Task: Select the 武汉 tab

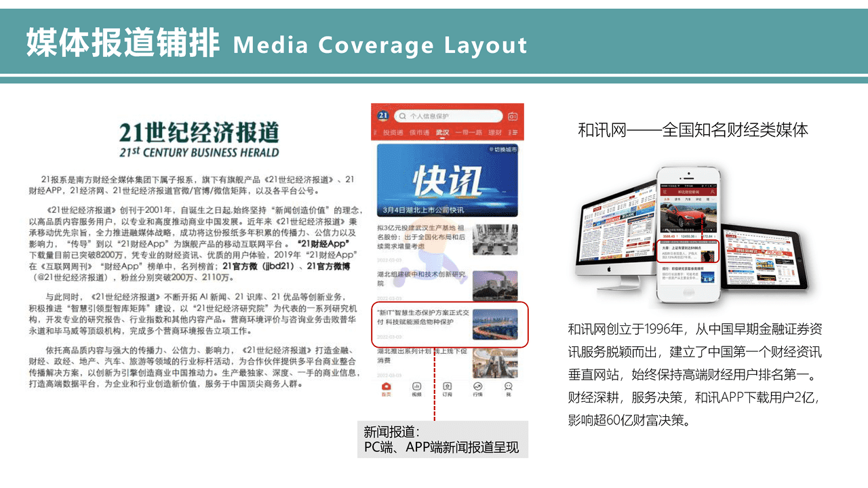Action: point(442,132)
